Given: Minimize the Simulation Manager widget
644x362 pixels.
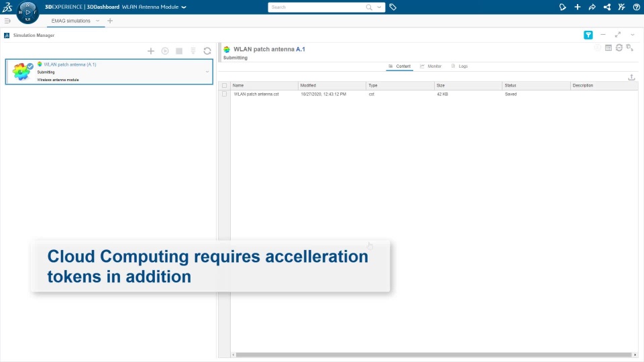Looking at the screenshot, I should point(603,35).
